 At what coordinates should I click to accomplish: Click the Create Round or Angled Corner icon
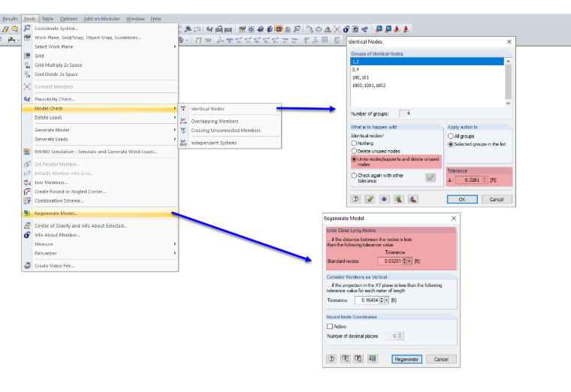point(27,191)
